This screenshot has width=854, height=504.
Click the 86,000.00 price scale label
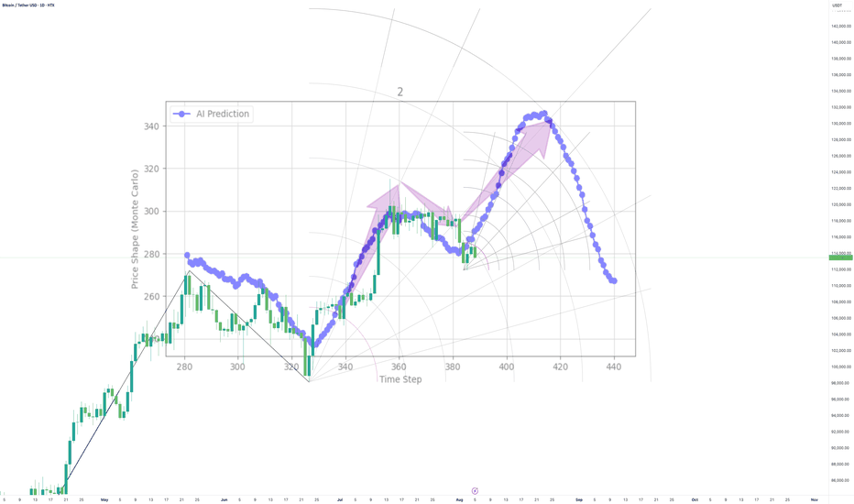pyautogui.click(x=841, y=480)
